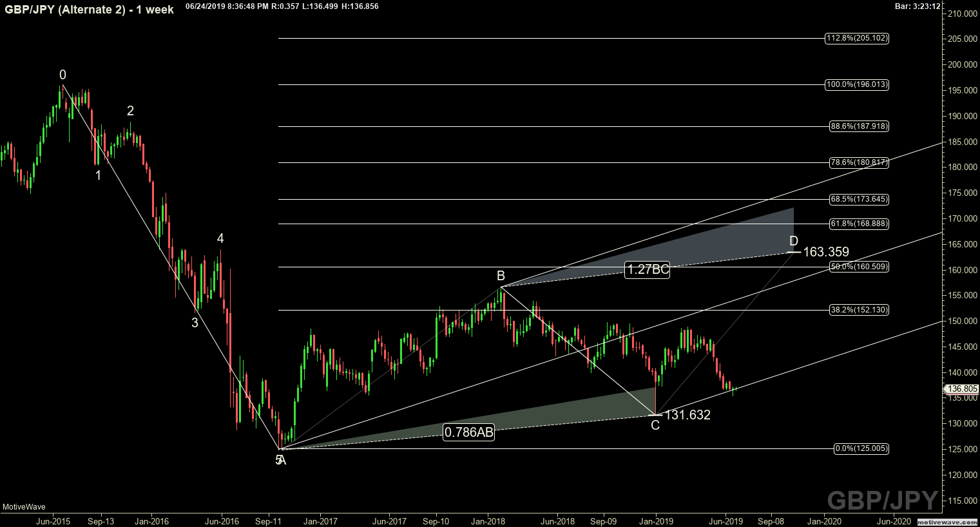Click the Jun-2016 date axis label

point(222,521)
